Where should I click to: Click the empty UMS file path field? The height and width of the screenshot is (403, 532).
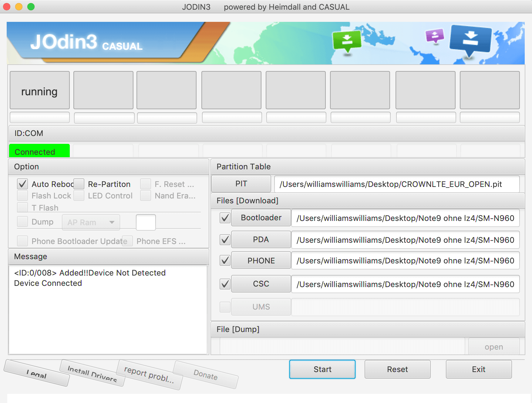[x=406, y=307]
